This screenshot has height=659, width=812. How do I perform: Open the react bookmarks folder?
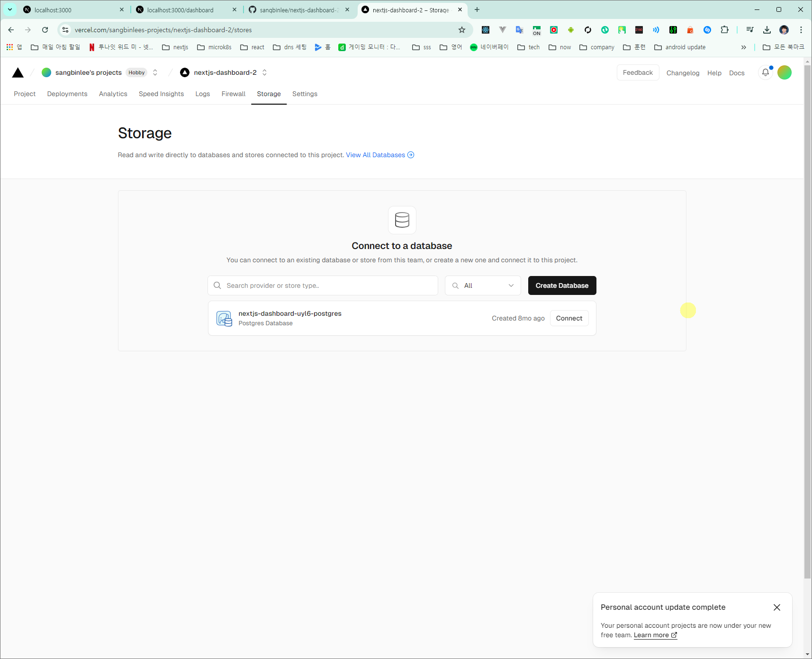click(253, 47)
